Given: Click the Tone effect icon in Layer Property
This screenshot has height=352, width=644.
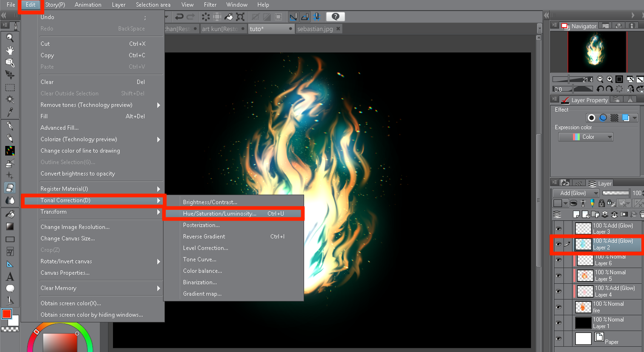Looking at the screenshot, I should click(x=614, y=117).
